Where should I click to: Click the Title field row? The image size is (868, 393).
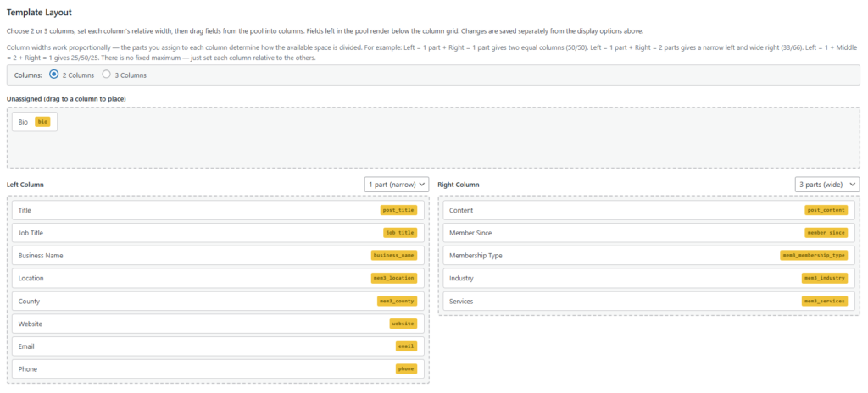click(218, 210)
